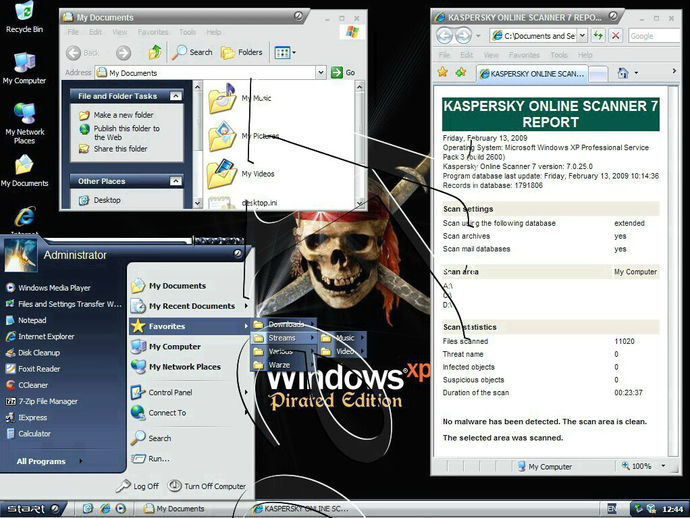Open the address bar dropdown in My Documents
Image resolution: width=690 pixels, height=518 pixels.
click(321, 72)
